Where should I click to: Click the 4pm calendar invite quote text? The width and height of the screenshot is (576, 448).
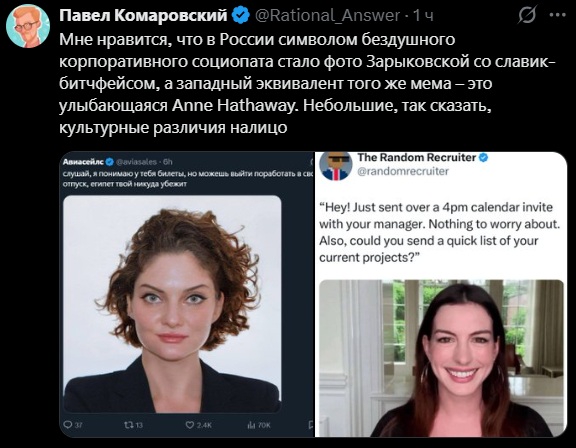[439, 232]
